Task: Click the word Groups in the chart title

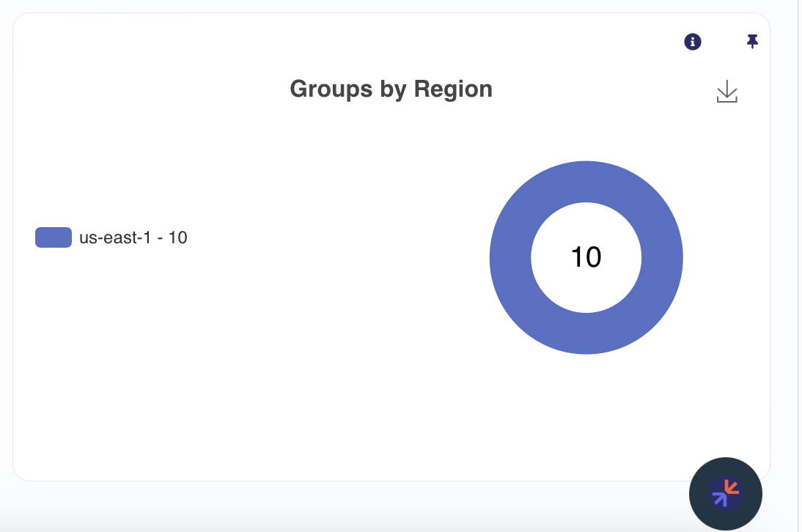Action: tap(331, 89)
